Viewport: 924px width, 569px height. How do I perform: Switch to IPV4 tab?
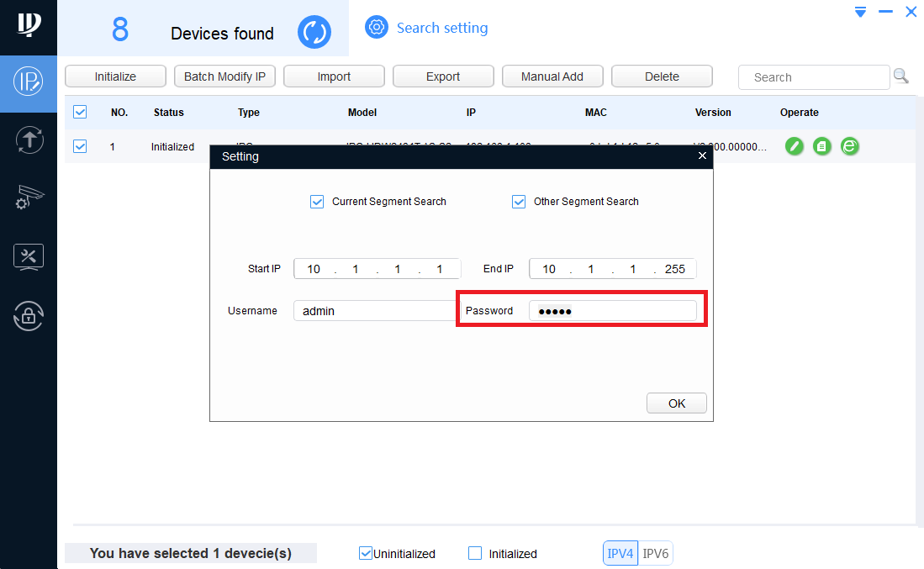[620, 553]
